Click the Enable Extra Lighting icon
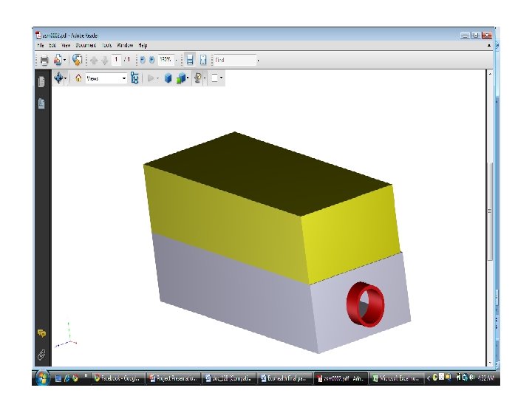Image resolution: width=532 pixels, height=399 pixels. click(x=197, y=78)
